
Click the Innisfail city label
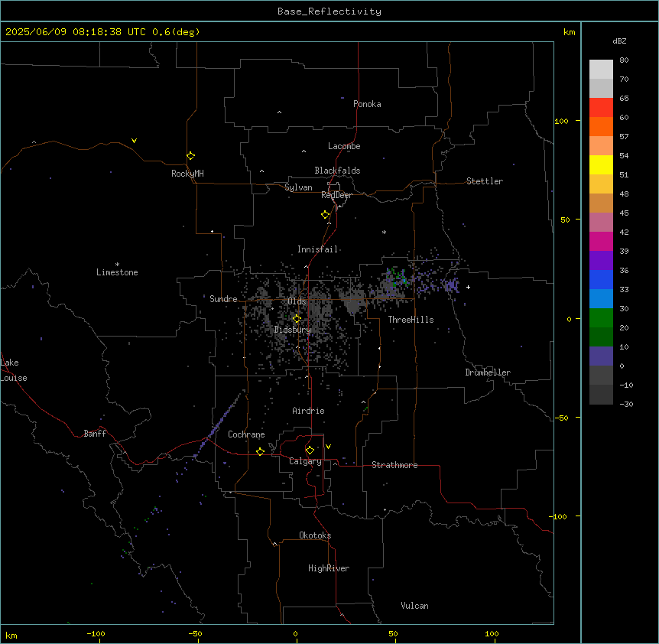click(318, 249)
